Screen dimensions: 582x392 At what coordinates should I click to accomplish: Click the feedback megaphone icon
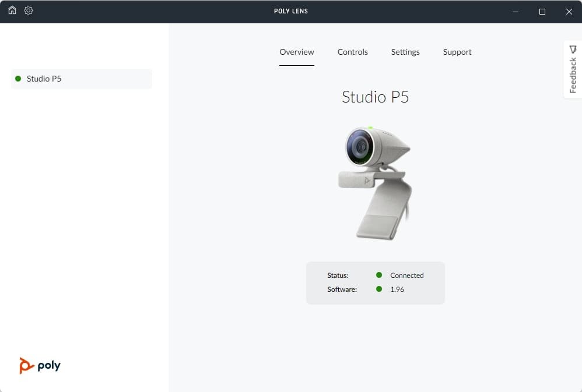pos(573,49)
